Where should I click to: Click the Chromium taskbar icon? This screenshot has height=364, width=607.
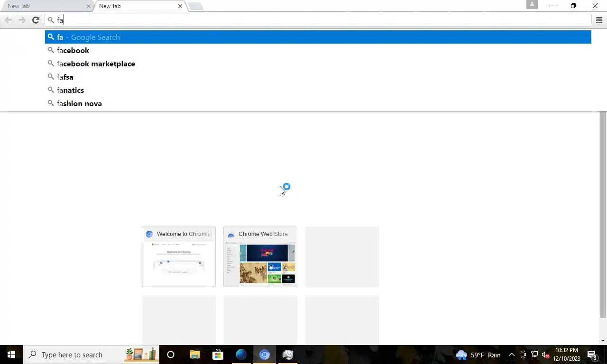[264, 355]
